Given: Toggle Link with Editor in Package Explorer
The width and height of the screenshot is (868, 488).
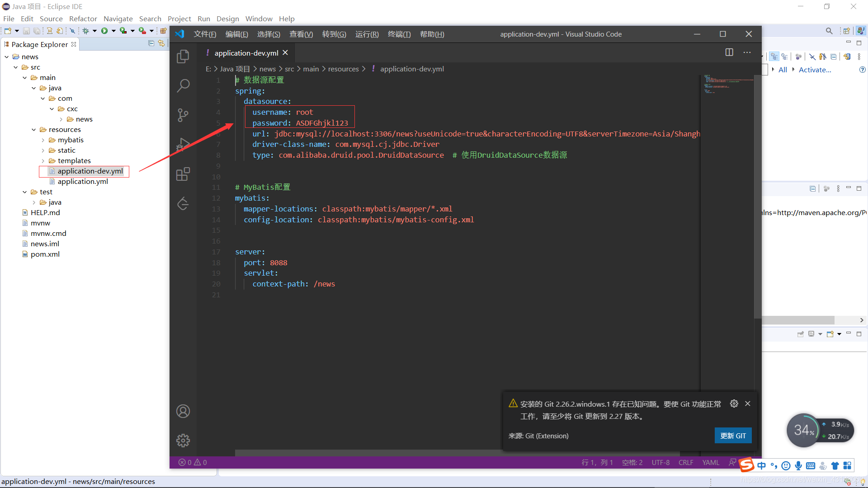Looking at the screenshot, I should (161, 43).
